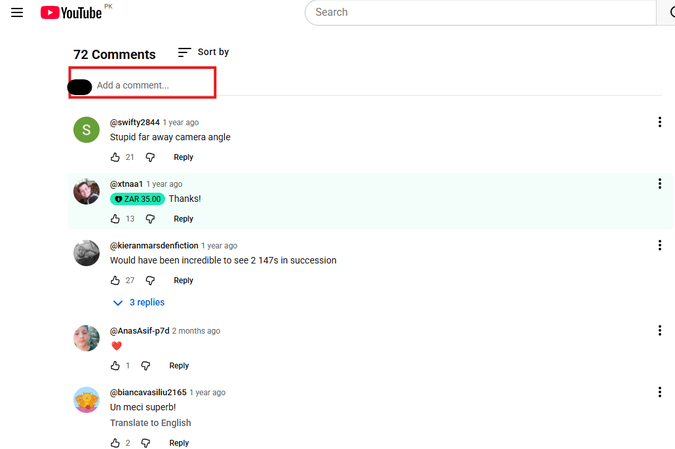Open options menu for @xtnaa1 comment
Image resolution: width=675 pixels, height=449 pixels.
point(659,184)
